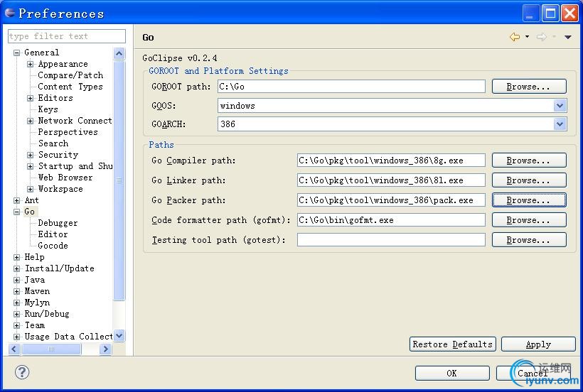
Task: Expand the Workspace tree node
Action: [x=30, y=190]
